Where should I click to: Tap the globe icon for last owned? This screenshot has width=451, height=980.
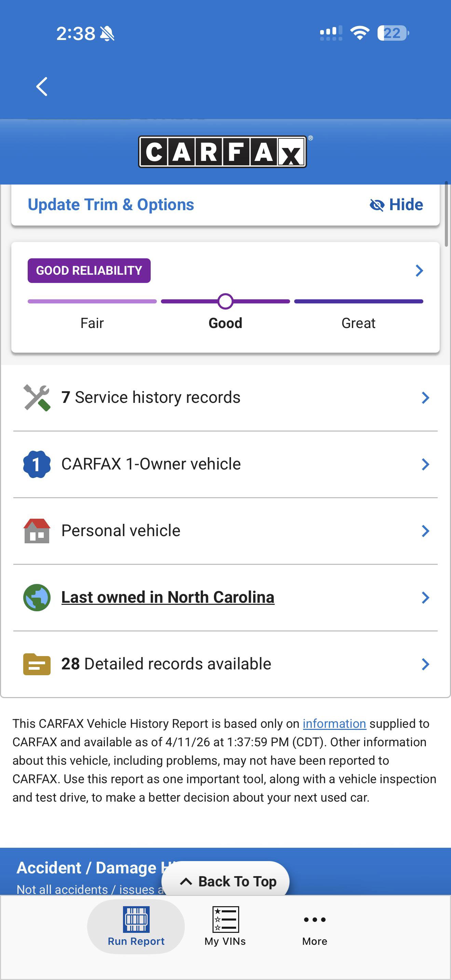point(37,597)
